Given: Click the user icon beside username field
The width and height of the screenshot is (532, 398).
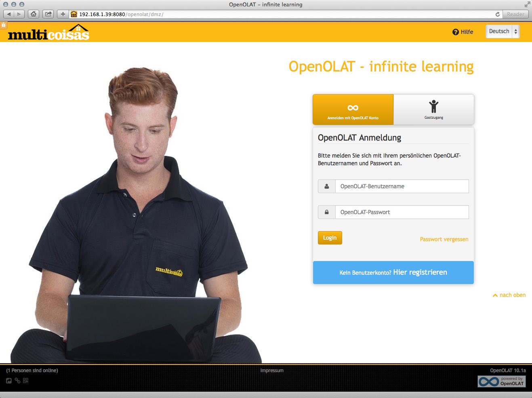Looking at the screenshot, I should pos(327,186).
